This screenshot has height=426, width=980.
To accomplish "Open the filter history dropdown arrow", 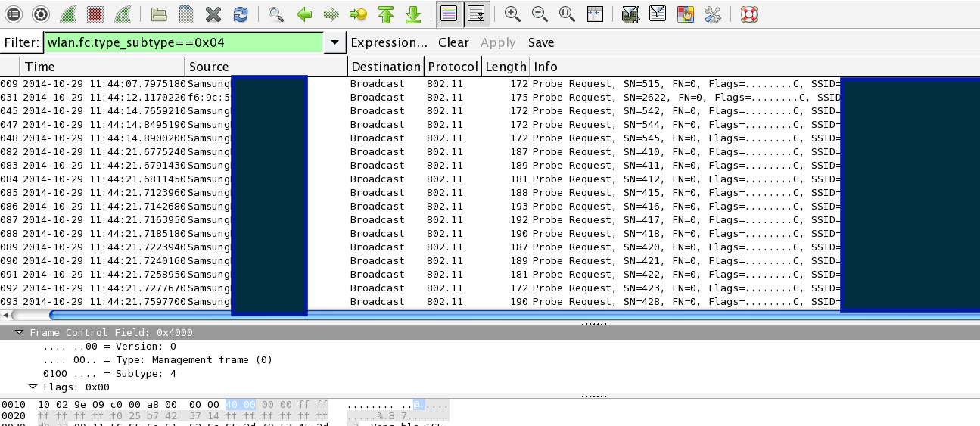I will pos(334,43).
